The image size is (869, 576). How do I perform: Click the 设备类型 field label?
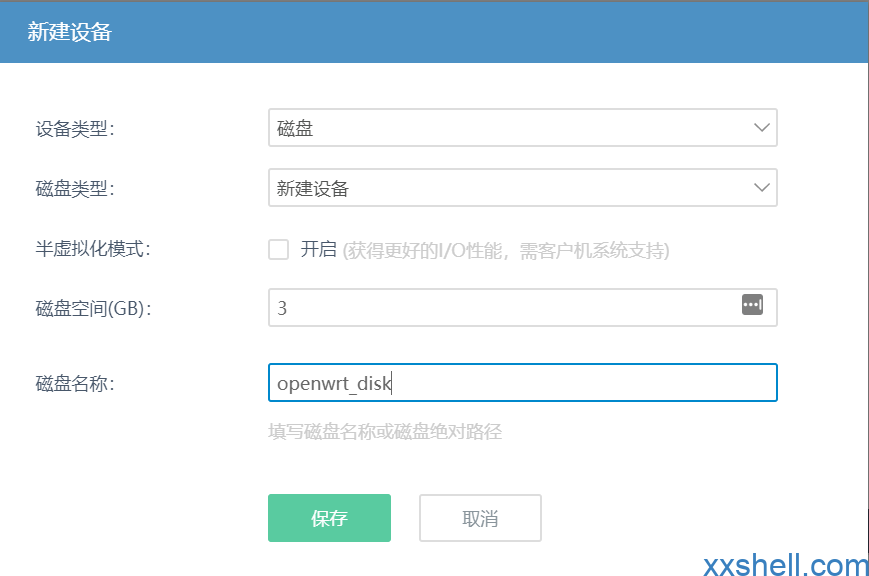pyautogui.click(x=75, y=129)
